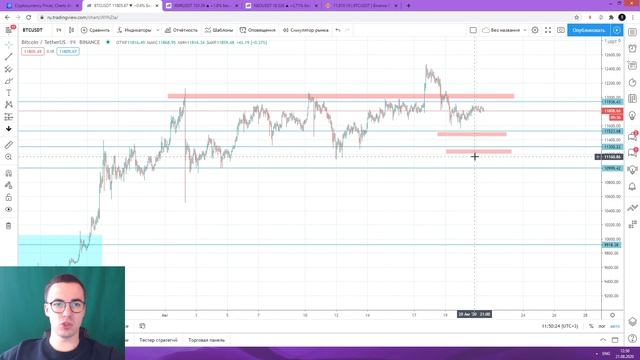
Task: Expand the indicators favorites dropdown arrow
Action: [x=158, y=30]
